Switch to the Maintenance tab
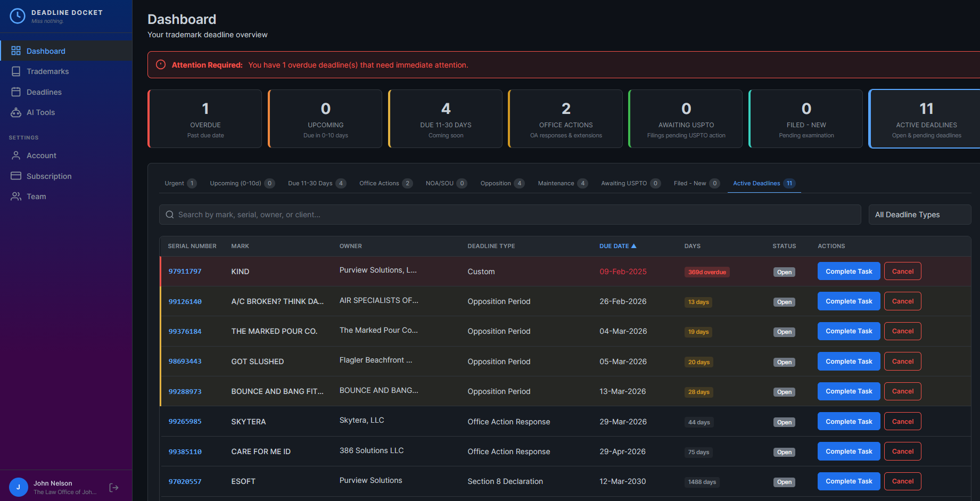Screen dimensions: 980x501 tap(561, 183)
